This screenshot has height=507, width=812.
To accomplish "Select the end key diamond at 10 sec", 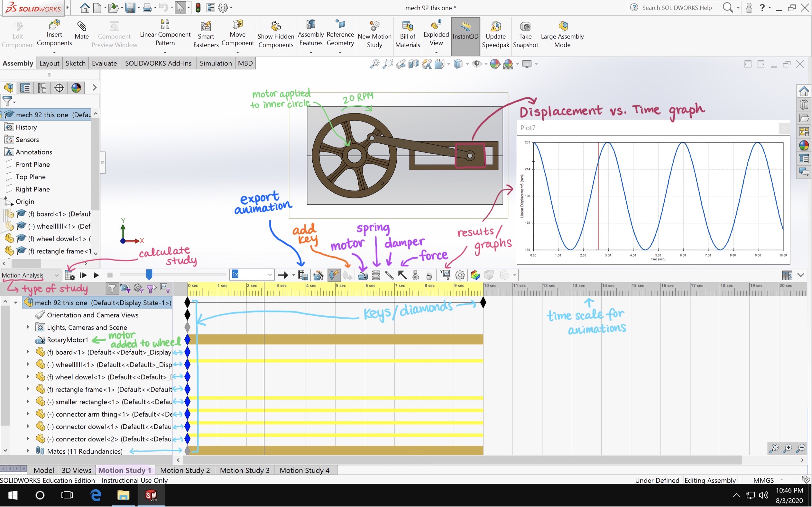I will pyautogui.click(x=483, y=303).
